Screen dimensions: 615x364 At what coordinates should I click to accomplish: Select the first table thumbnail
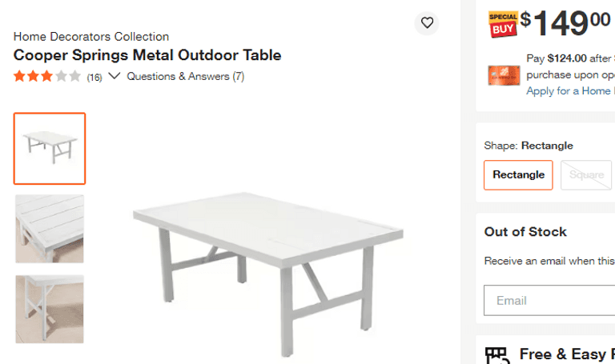point(50,149)
